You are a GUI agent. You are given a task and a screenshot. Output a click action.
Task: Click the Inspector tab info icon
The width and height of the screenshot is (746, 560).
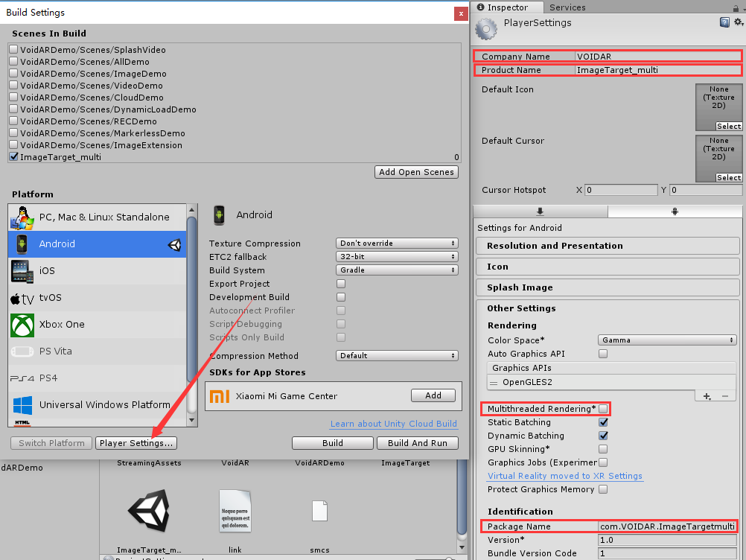480,7
